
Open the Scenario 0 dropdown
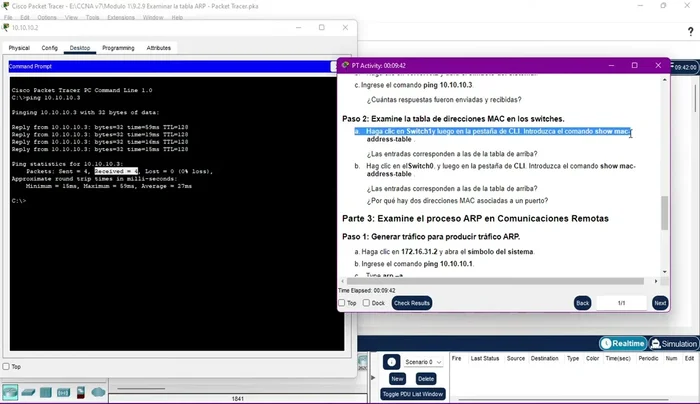click(423, 362)
